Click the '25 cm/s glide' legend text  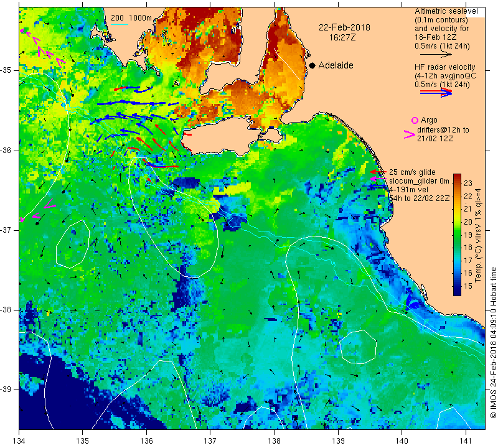point(412,172)
